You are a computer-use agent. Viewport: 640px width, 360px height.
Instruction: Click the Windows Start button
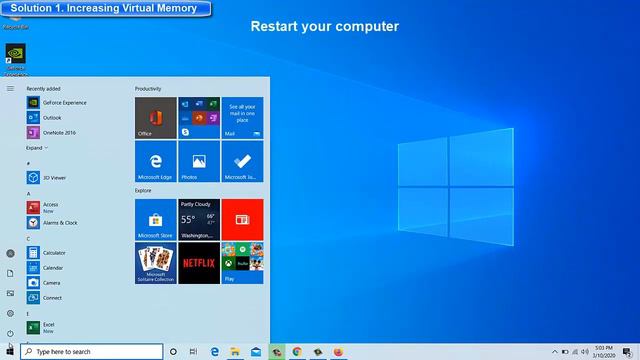coord(10,351)
